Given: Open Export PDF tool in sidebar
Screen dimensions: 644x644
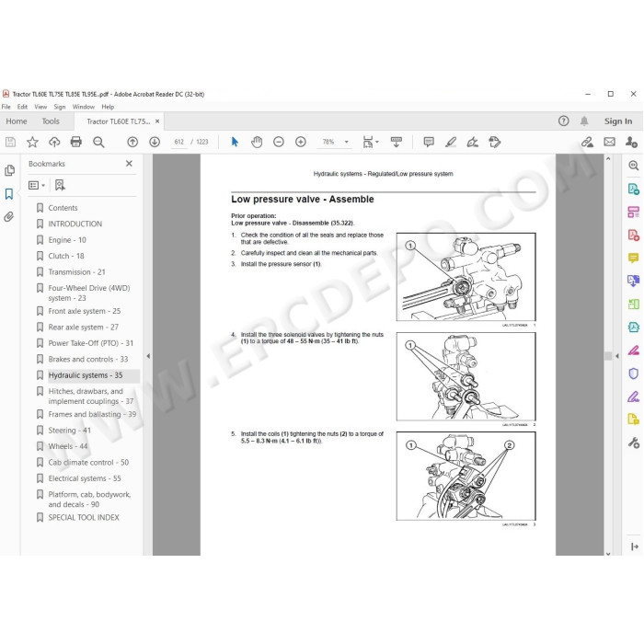Looking at the screenshot, I should [x=633, y=189].
